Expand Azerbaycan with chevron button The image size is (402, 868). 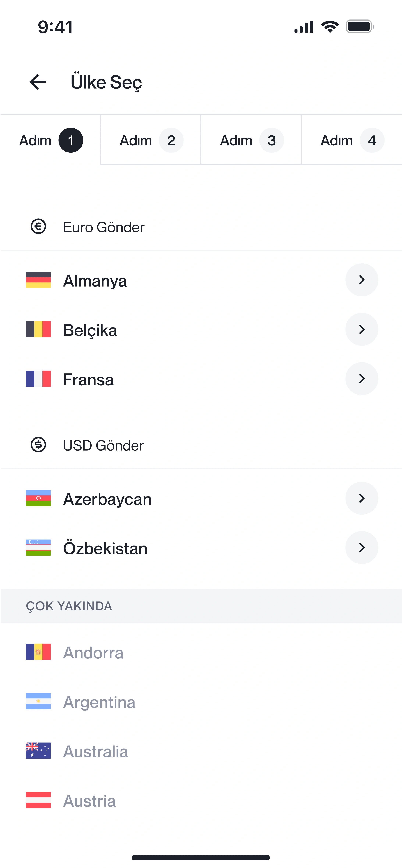coord(362,498)
